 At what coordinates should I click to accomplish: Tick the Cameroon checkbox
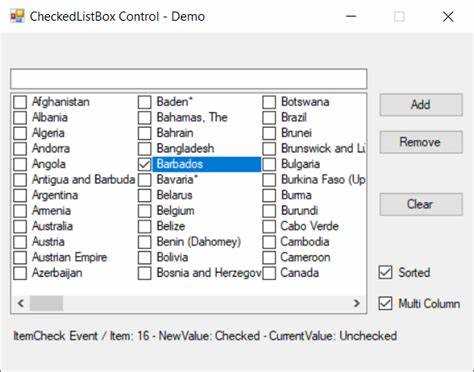point(269,258)
